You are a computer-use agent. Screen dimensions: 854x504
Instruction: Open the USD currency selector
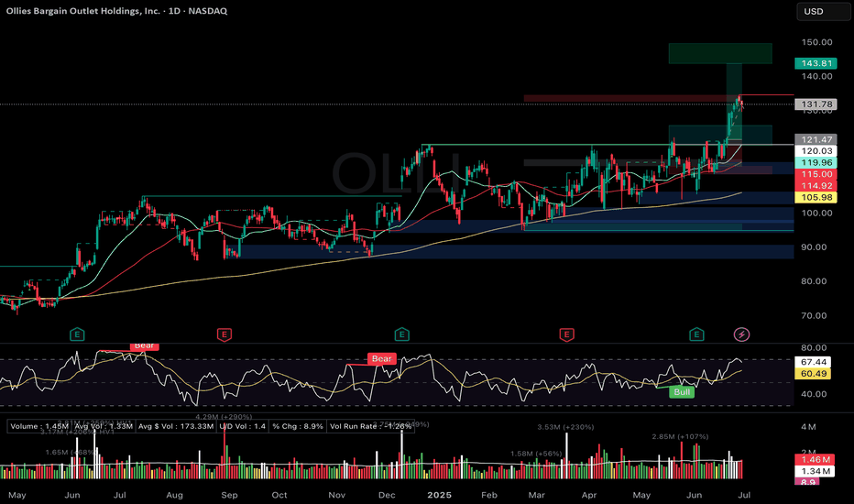pyautogui.click(x=823, y=11)
